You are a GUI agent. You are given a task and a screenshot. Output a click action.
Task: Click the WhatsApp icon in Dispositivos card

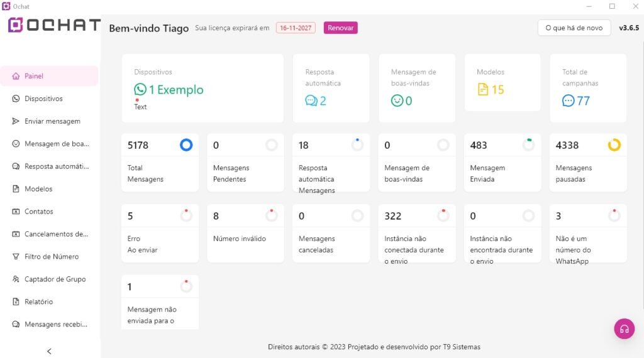tap(140, 90)
